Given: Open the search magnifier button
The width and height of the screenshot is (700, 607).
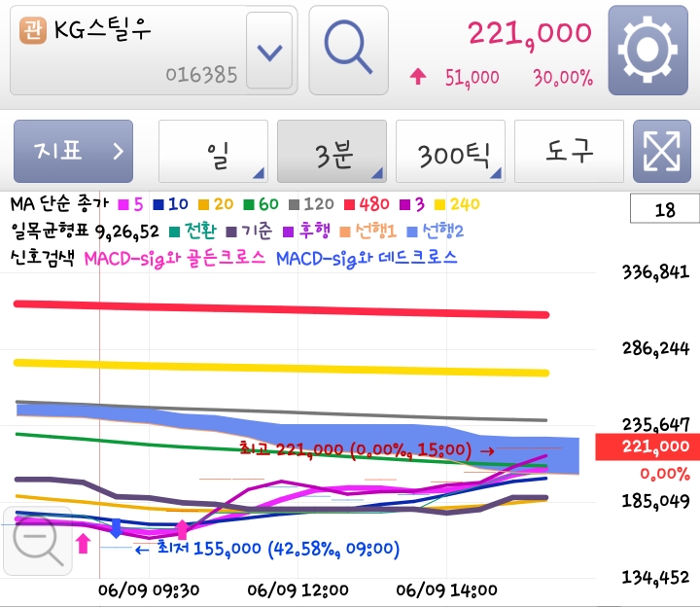Looking at the screenshot, I should click(348, 50).
